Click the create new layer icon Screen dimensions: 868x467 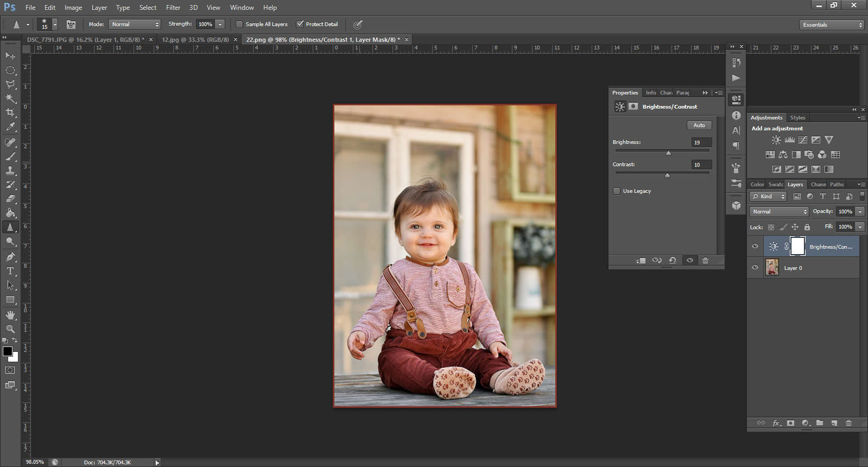[834, 423]
